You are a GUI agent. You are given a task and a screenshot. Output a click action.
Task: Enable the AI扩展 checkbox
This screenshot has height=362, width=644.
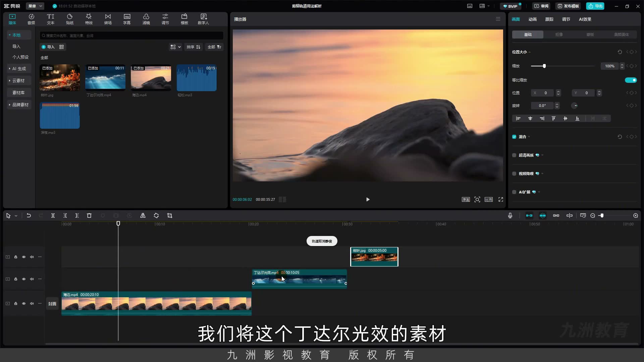[514, 192]
